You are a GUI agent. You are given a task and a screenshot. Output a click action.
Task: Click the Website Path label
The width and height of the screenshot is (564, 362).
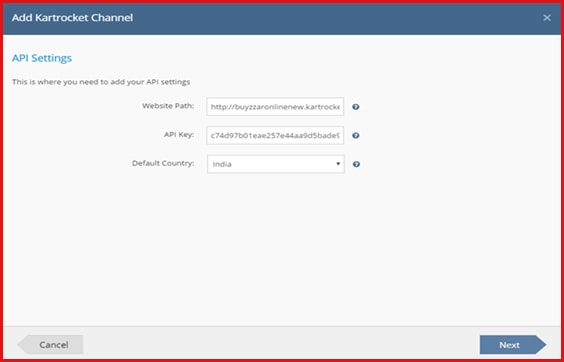(168, 106)
